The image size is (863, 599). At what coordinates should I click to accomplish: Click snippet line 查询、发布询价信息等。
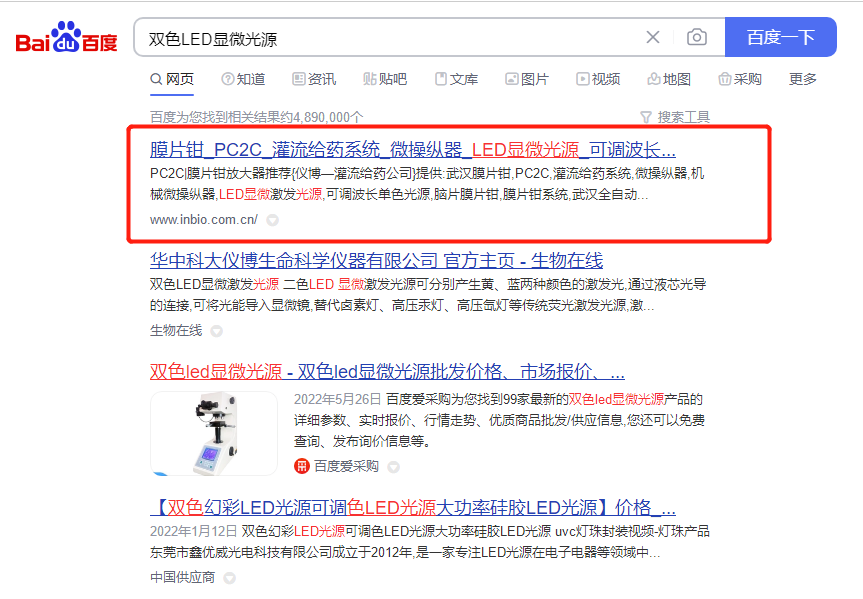pos(362,441)
